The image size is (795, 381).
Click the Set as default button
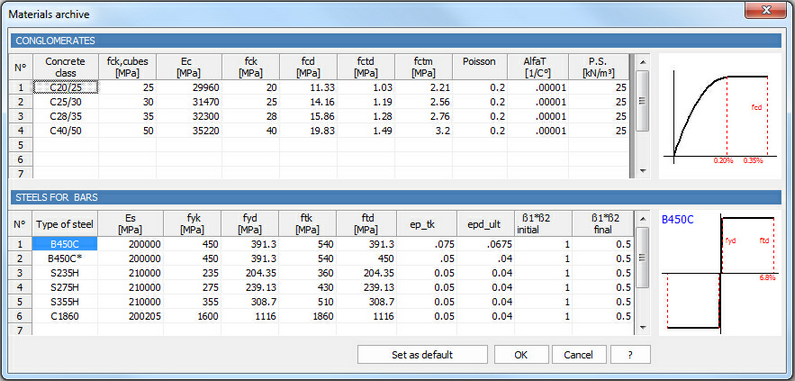(422, 355)
